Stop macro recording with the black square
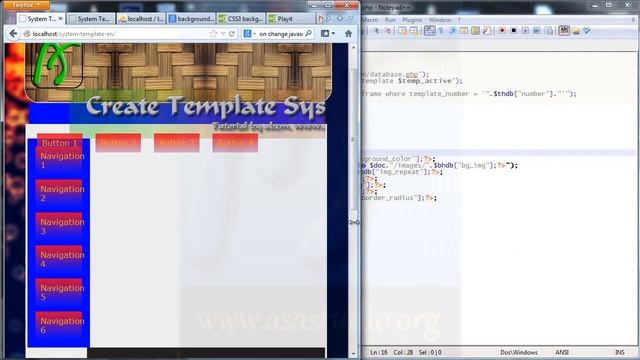Viewport: 640px width, 360px height. pos(513,31)
